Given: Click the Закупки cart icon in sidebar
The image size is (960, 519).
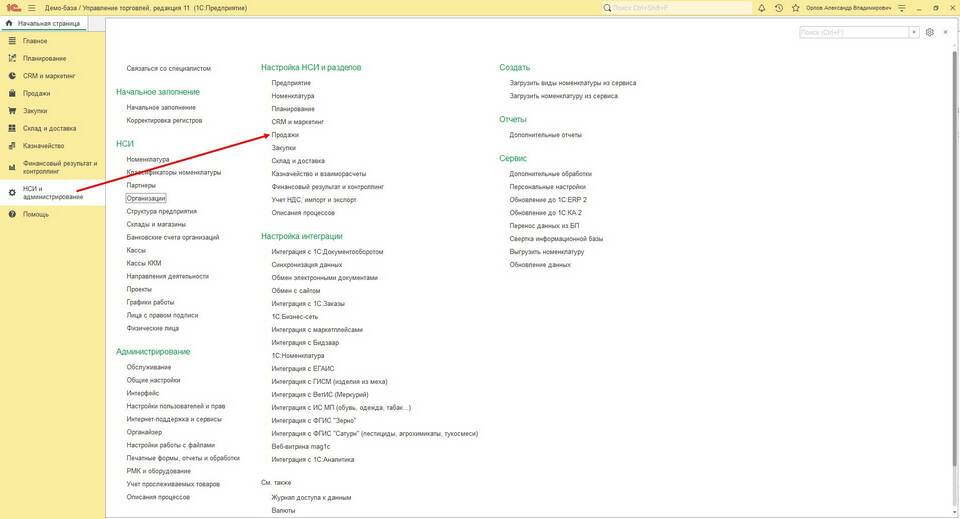Looking at the screenshot, I should click(x=12, y=111).
